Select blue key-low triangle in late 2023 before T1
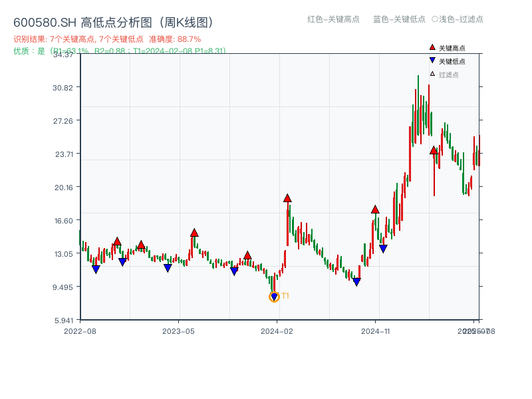 pos(234,271)
